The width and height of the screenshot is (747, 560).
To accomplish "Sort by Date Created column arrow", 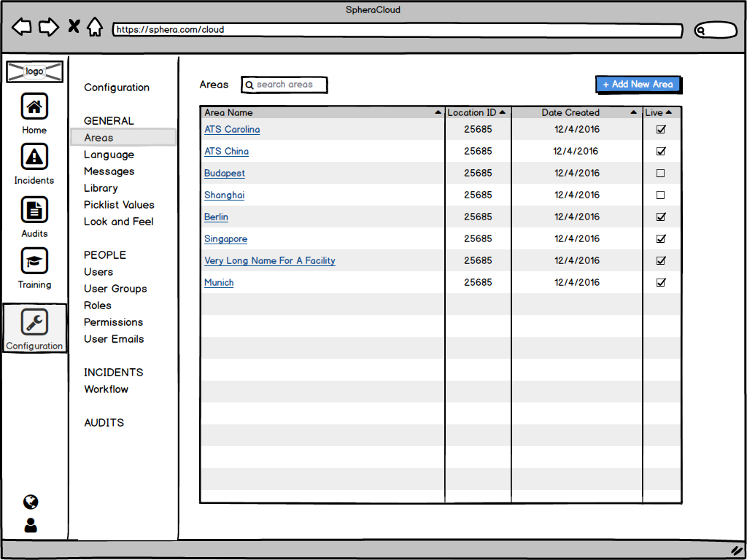I will (x=633, y=112).
